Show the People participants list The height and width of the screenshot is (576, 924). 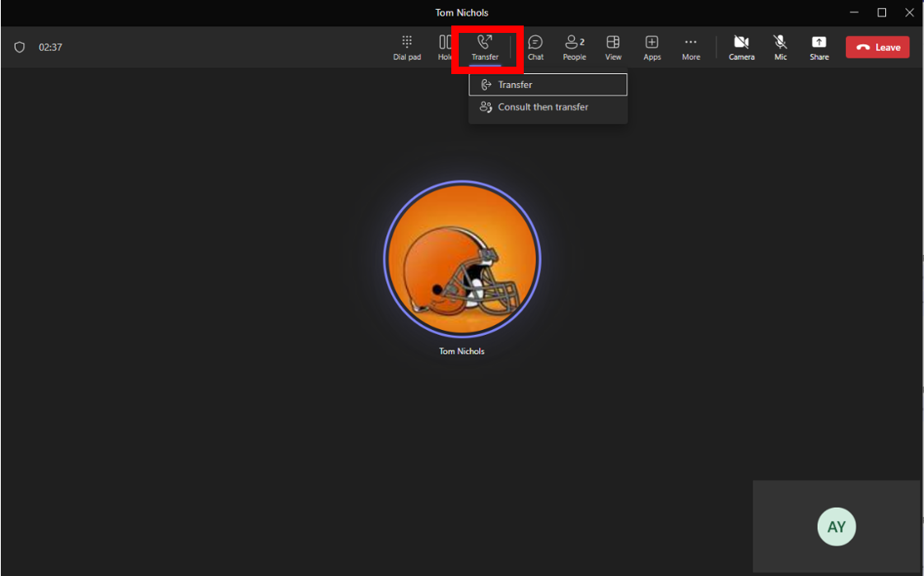pos(574,48)
